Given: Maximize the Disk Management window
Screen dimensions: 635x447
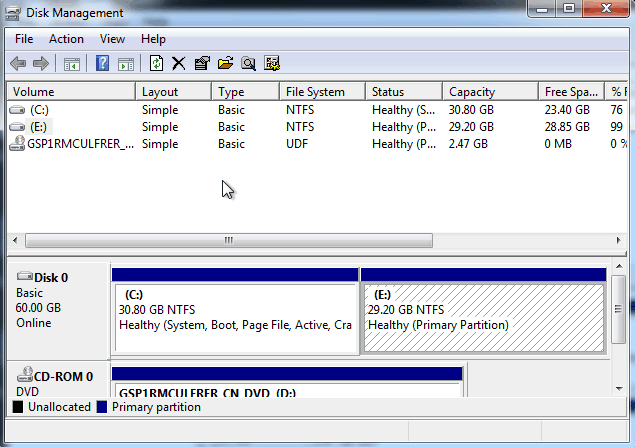Looking at the screenshot, I should tap(569, 9).
